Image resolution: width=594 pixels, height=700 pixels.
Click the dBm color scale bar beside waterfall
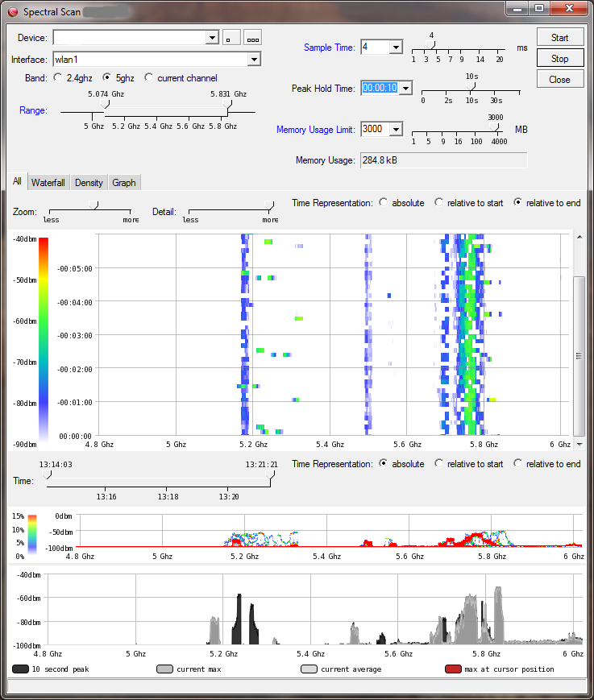44,338
